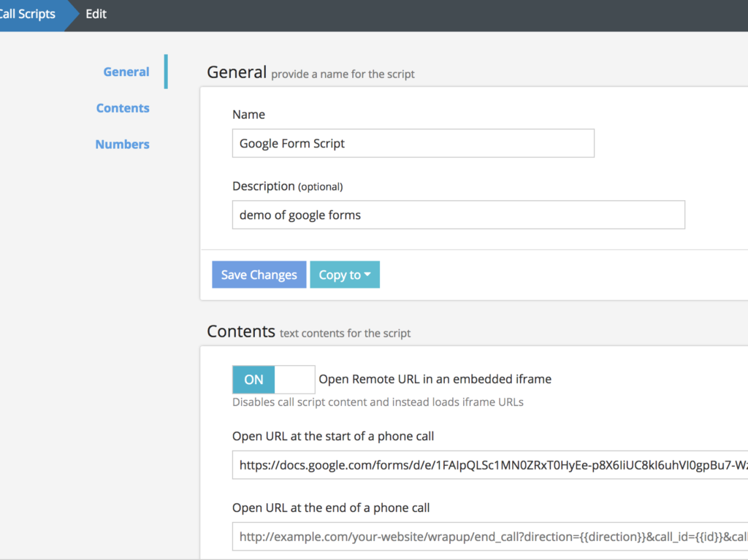Switch to the Contents sidebar tab
This screenshot has height=560, width=748.
coord(123,108)
